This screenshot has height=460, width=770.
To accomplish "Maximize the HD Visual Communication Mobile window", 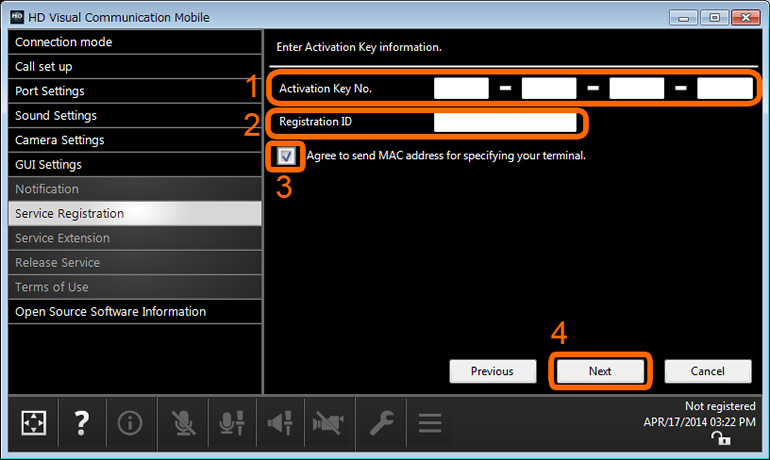I will click(715, 18).
